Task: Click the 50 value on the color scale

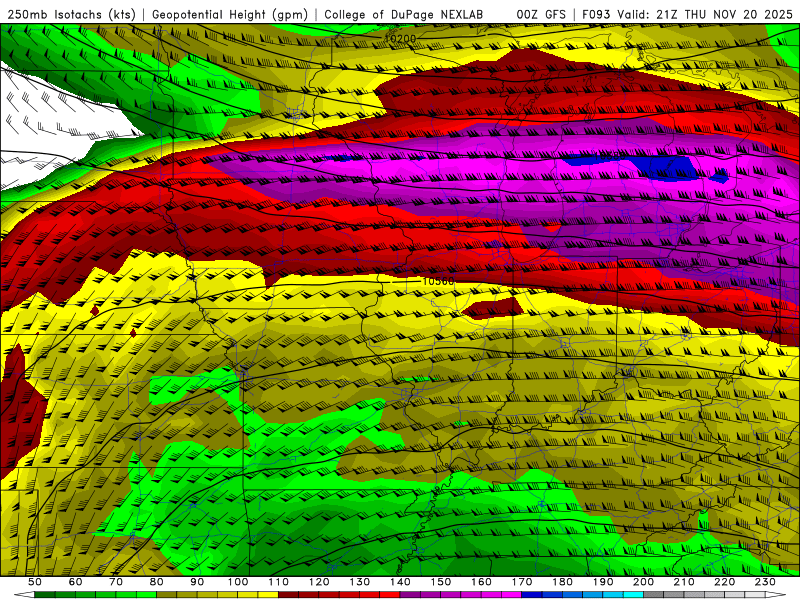Action: click(35, 582)
